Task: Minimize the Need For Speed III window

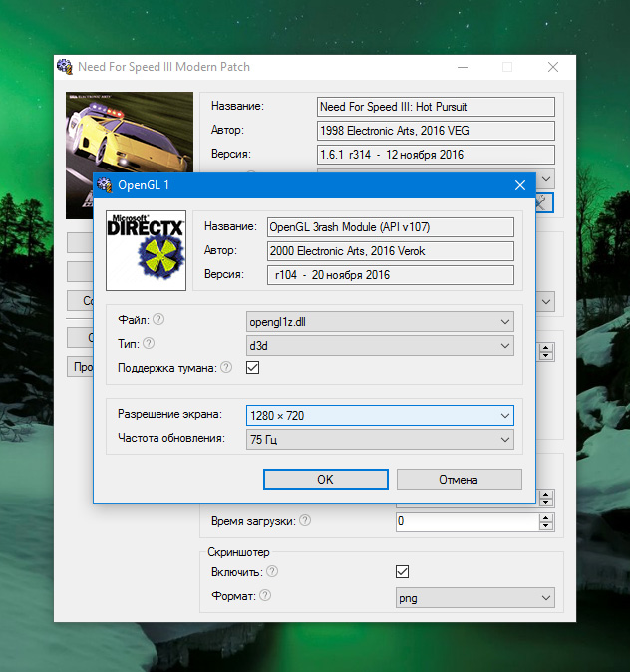Action: point(463,67)
